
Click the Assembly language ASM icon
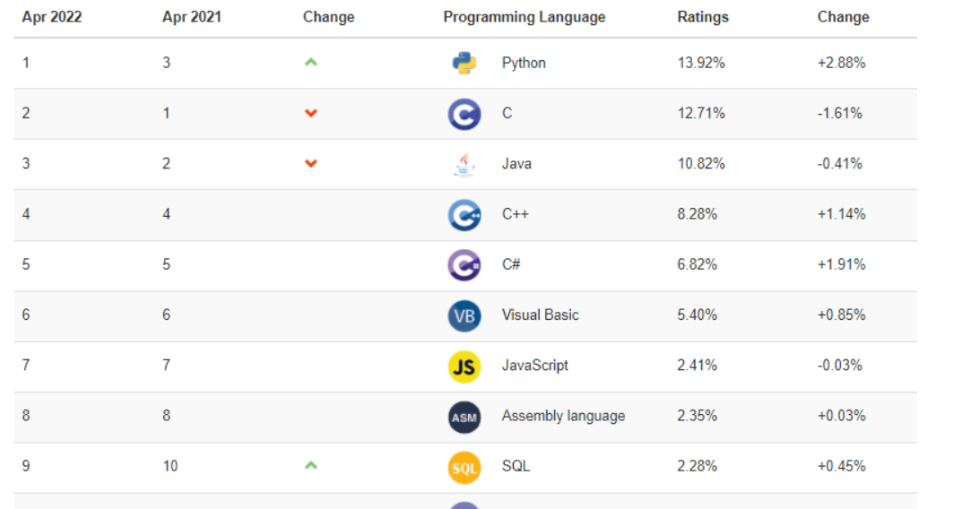tap(464, 416)
